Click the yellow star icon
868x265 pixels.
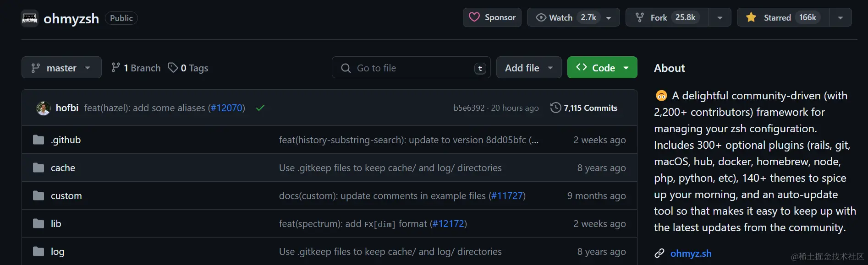point(751,17)
